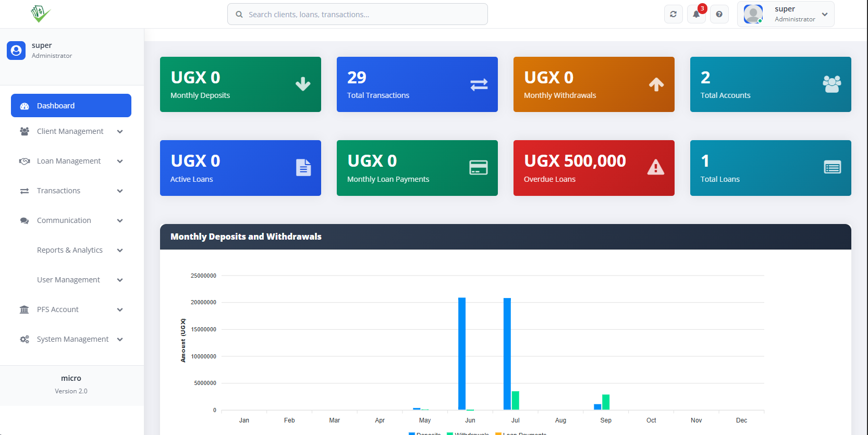This screenshot has width=868, height=435.
Task: Click the Monthly Deposits card
Action: point(240,84)
